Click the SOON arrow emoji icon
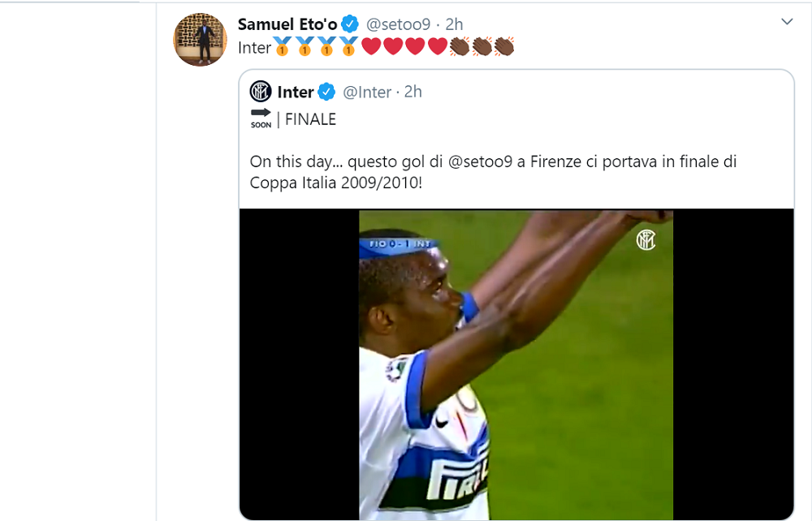812x521 pixels. tap(261, 118)
